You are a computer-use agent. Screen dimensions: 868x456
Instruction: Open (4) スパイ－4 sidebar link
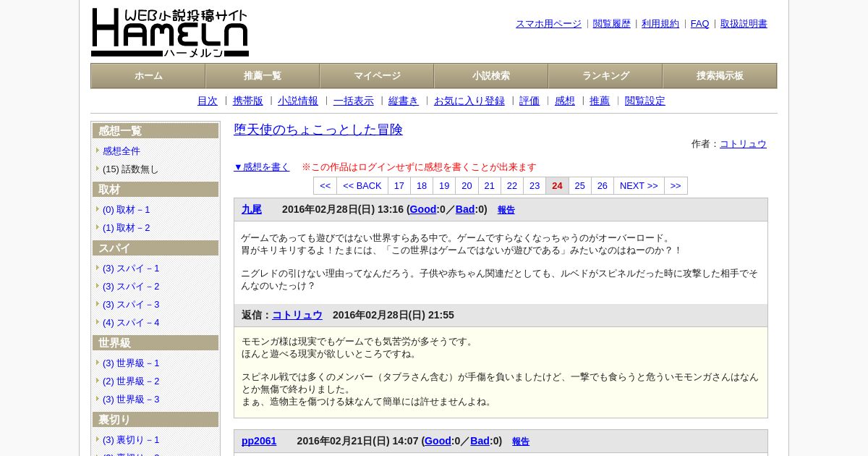[131, 323]
